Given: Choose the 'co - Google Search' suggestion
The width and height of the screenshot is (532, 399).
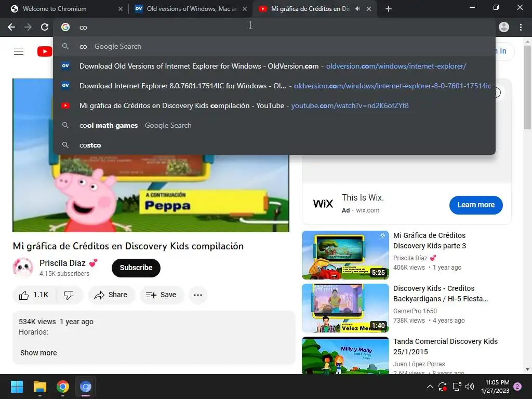Looking at the screenshot, I should (274, 46).
